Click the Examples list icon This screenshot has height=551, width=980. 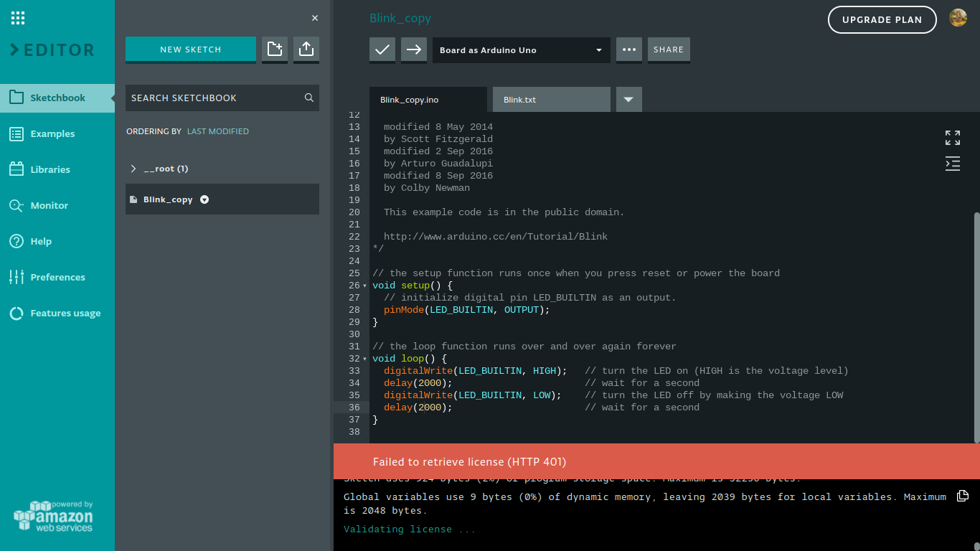pyautogui.click(x=17, y=133)
